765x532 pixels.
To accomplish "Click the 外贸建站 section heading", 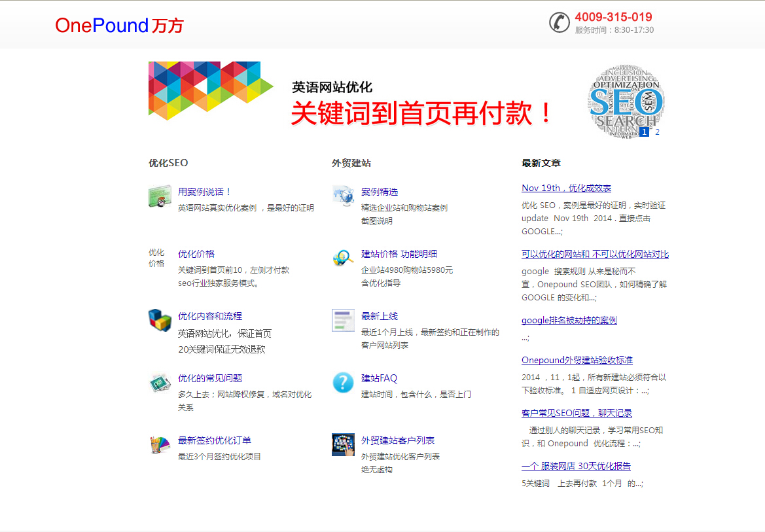I will [351, 162].
